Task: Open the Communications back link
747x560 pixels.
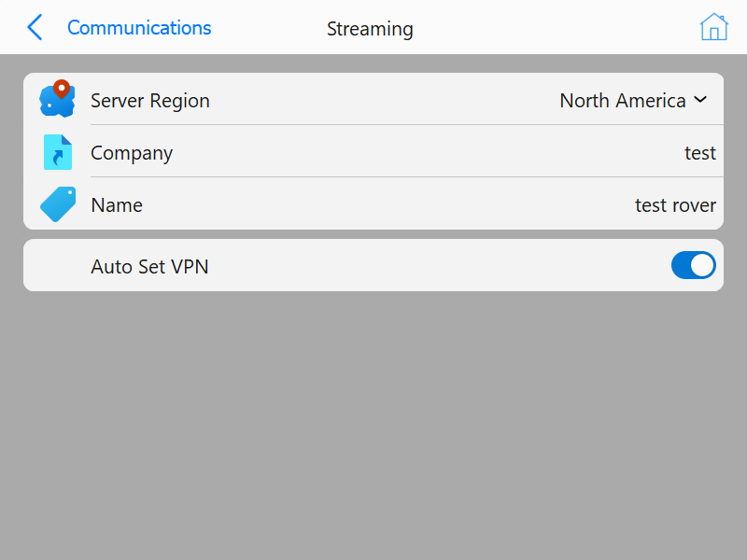Action: point(139,28)
